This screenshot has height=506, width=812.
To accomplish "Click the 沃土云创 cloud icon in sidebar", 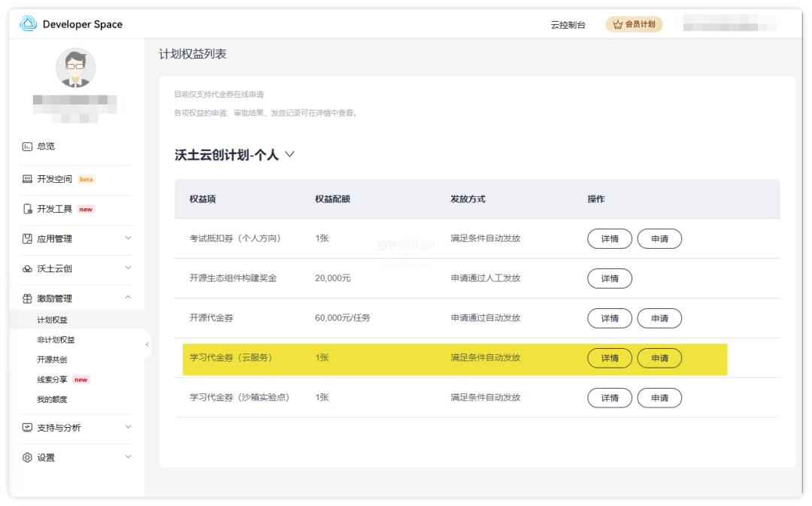I will [x=27, y=268].
